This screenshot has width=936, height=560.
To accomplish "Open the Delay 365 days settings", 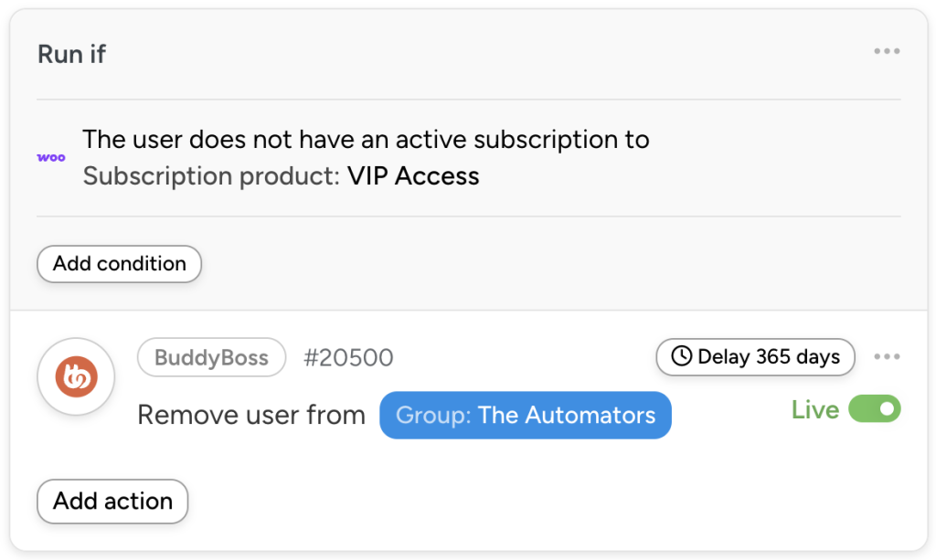I will (x=755, y=357).
